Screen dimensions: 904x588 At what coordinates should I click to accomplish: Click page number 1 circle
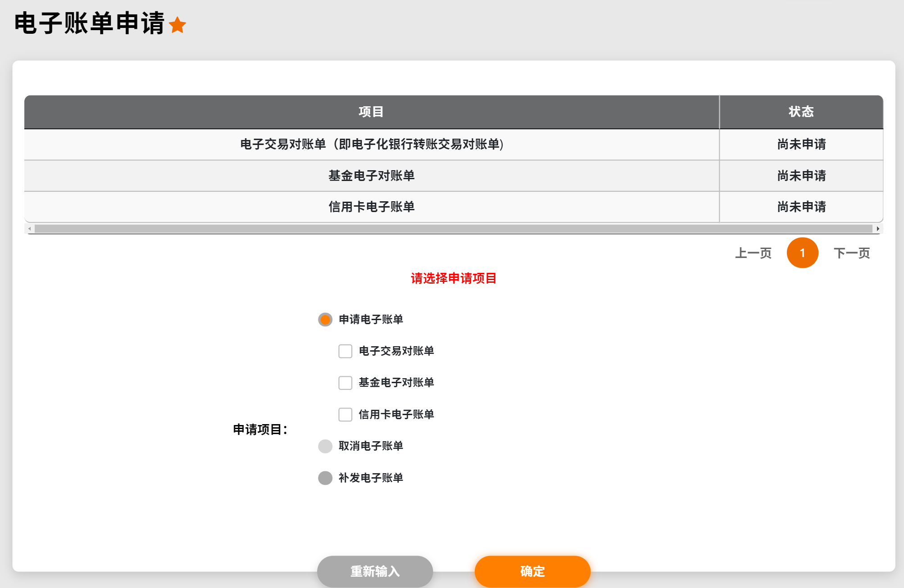pyautogui.click(x=802, y=253)
